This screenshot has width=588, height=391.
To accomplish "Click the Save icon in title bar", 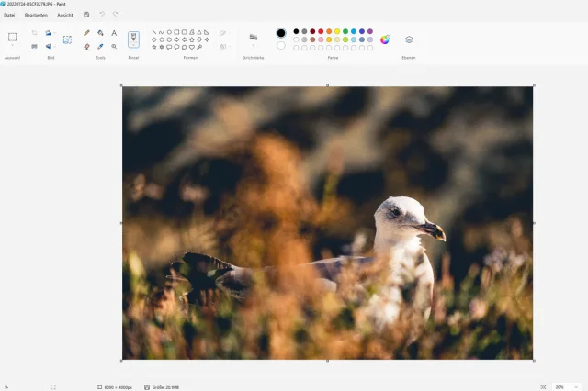I will pos(86,15).
